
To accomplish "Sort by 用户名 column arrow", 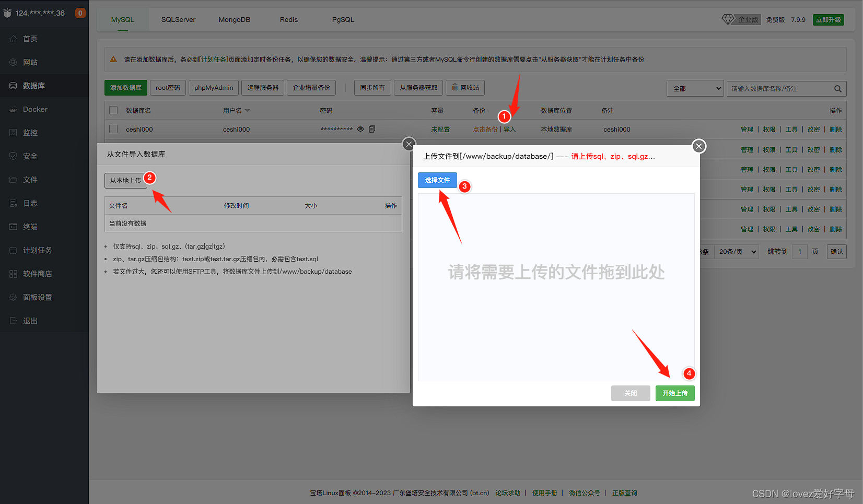I will click(x=247, y=111).
